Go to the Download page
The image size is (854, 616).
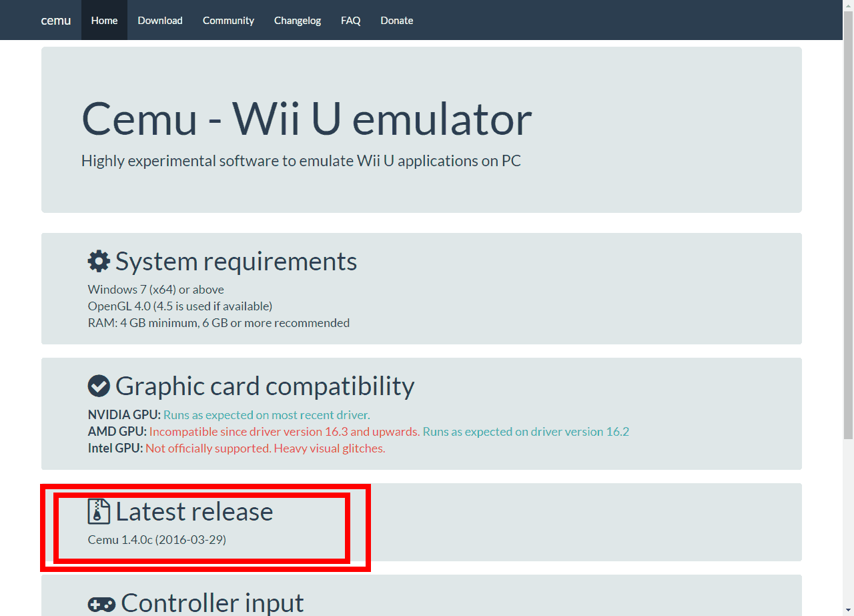[160, 20]
